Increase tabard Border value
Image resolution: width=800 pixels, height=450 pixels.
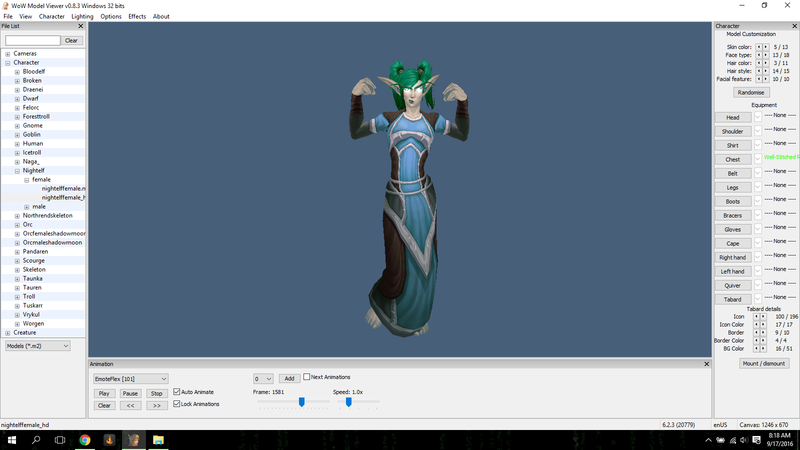click(x=764, y=333)
